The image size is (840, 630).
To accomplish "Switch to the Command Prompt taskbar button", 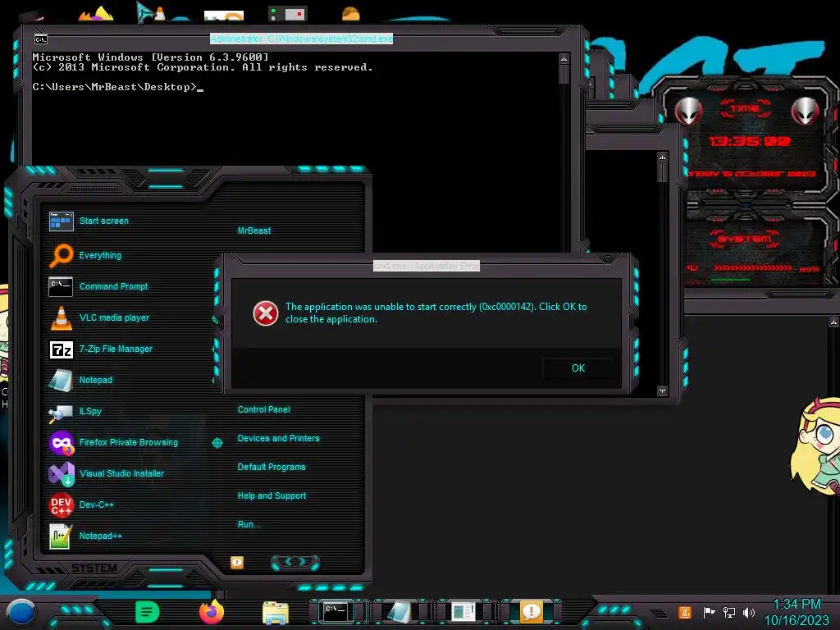I will pyautogui.click(x=336, y=612).
